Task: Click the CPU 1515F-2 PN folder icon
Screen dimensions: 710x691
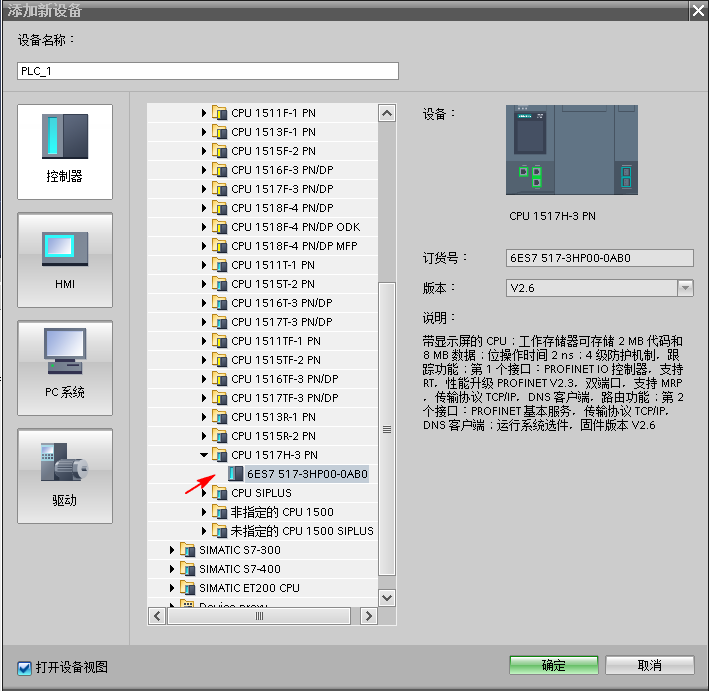Action: pyautogui.click(x=220, y=151)
